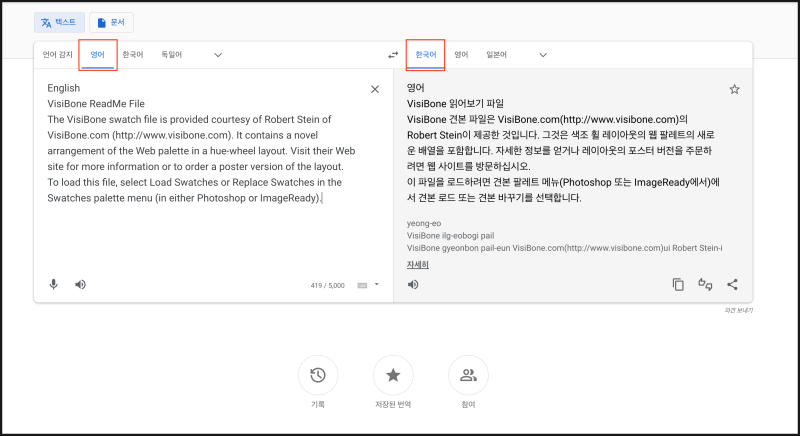Expand target language list
The image size is (800, 436).
pos(543,55)
